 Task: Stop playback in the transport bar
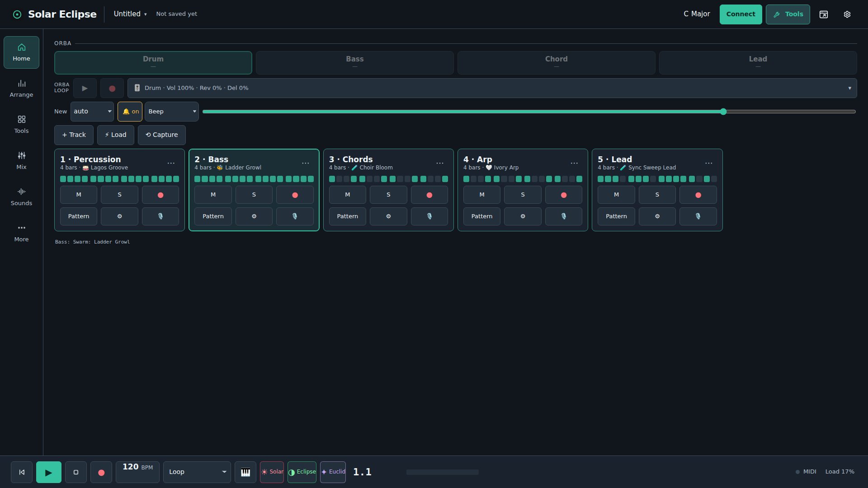76,472
